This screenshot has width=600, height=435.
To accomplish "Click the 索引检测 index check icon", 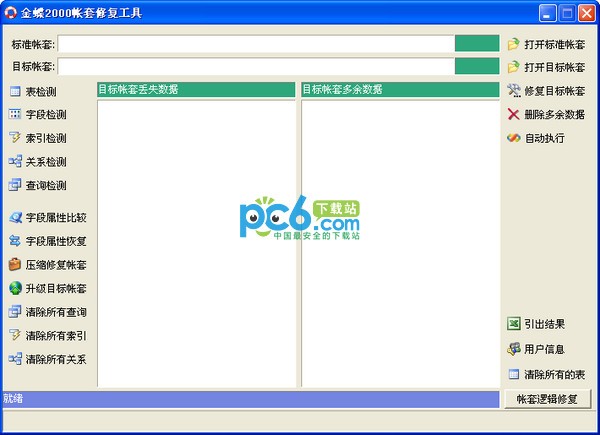I will pos(15,138).
